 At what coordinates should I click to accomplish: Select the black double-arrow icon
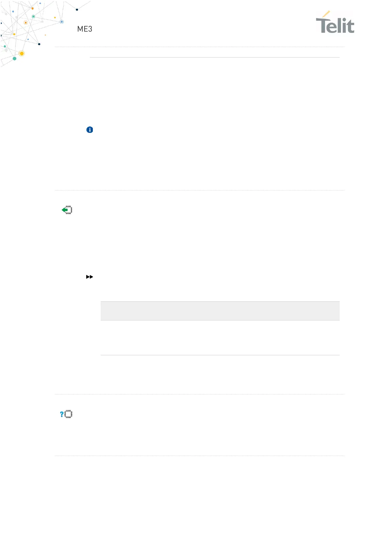[x=90, y=277]
